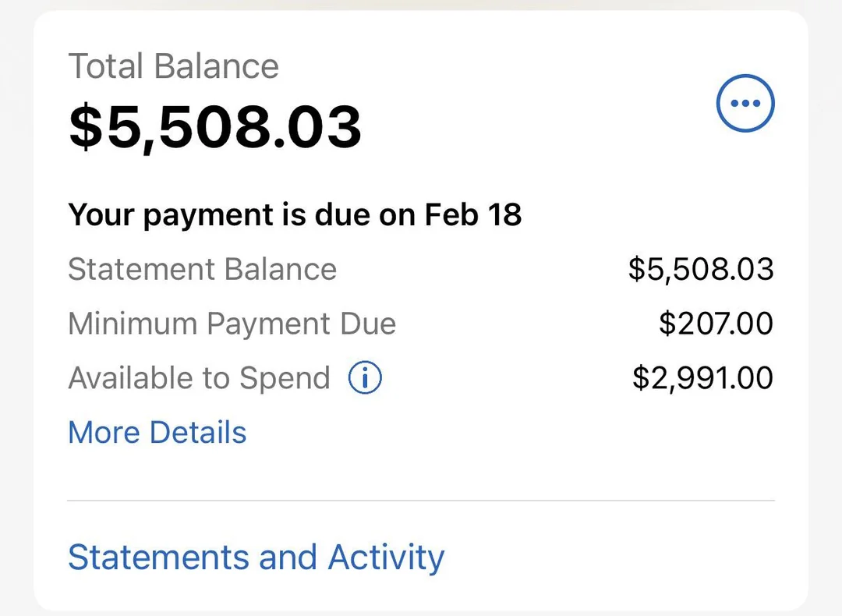Click the Statement Balance label
Image resolution: width=842 pixels, height=616 pixels.
point(203,269)
